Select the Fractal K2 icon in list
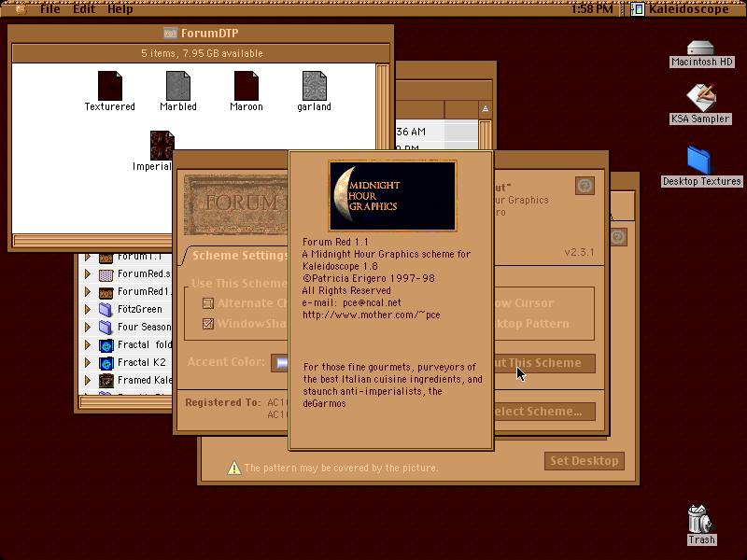The image size is (747, 560). [106, 363]
